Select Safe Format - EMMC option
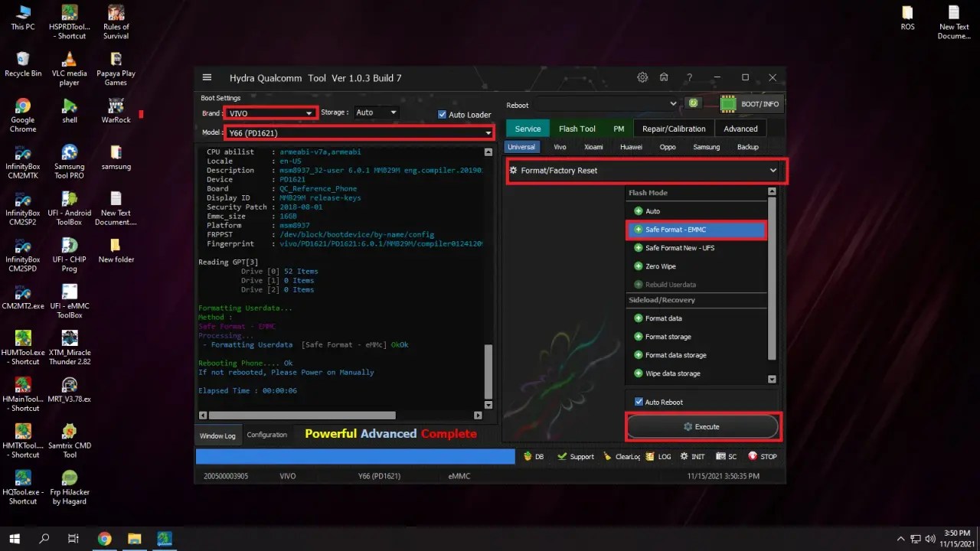 pos(696,230)
